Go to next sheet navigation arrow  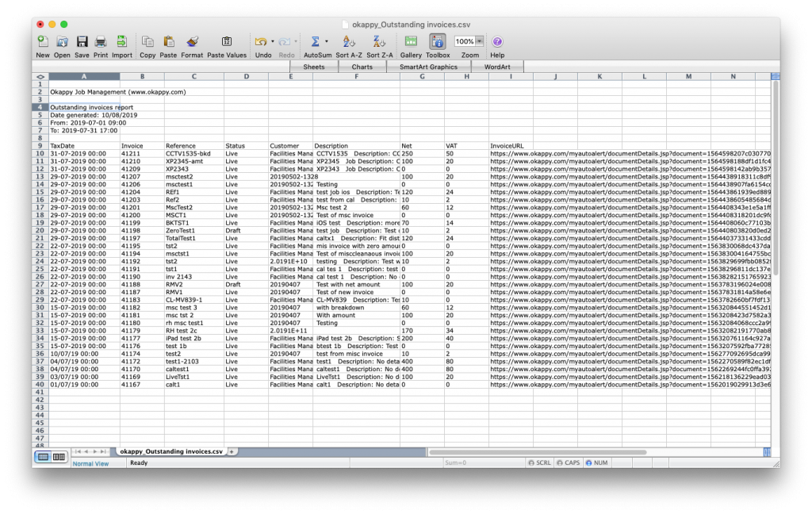95,452
